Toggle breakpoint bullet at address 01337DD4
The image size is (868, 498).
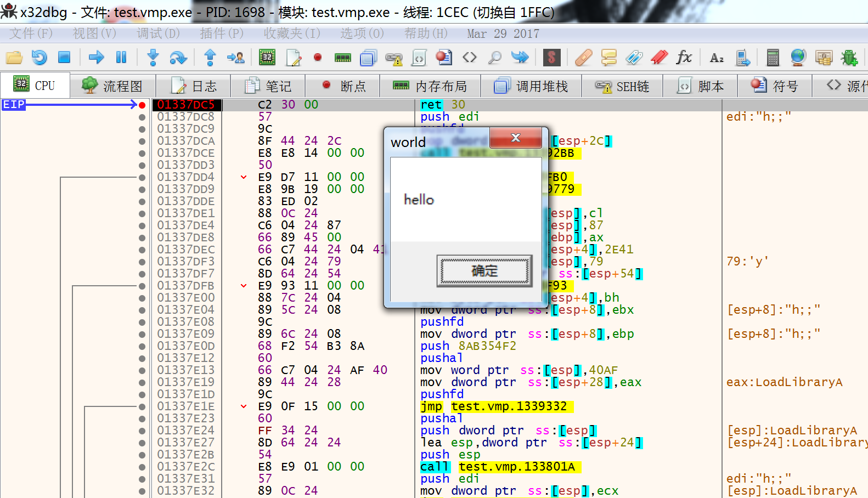coord(142,177)
